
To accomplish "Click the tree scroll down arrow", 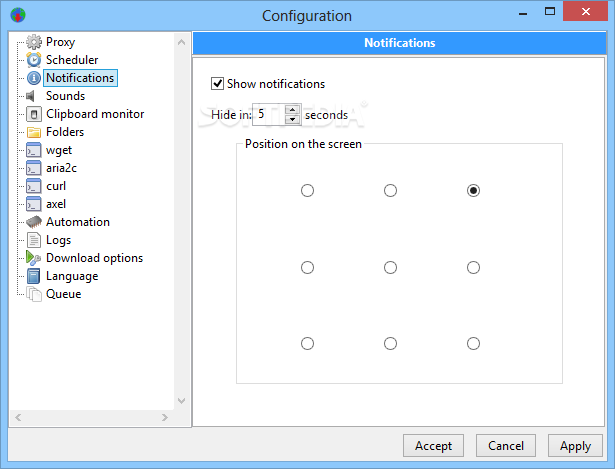I will [181, 400].
